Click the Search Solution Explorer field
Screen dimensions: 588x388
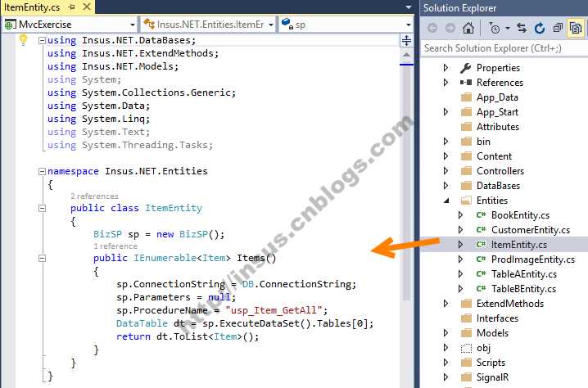pos(504,48)
